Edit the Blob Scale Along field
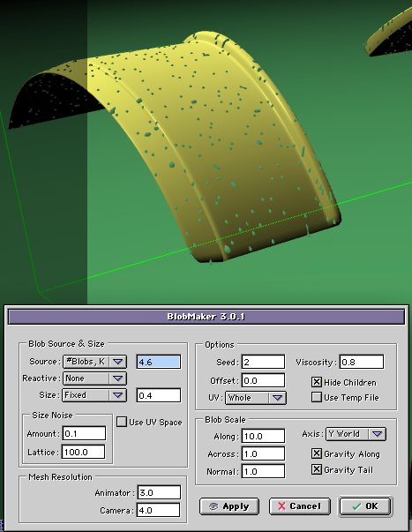 pyautogui.click(x=263, y=436)
